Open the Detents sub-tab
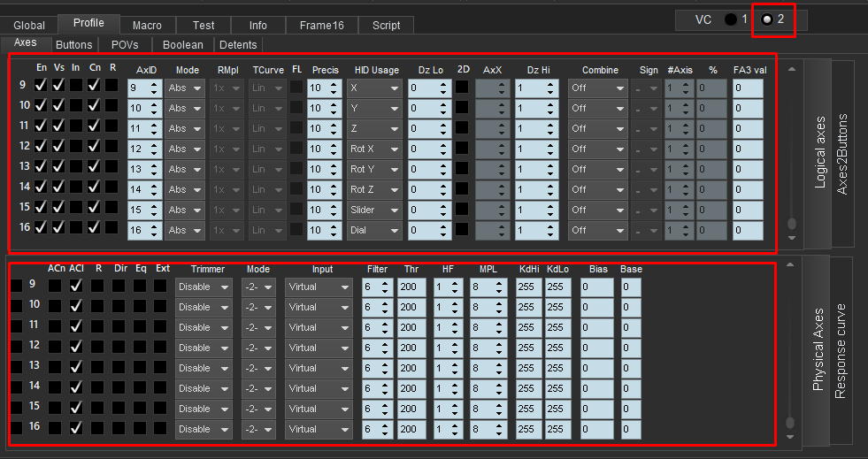Viewport: 868px width, 459px height. click(237, 44)
